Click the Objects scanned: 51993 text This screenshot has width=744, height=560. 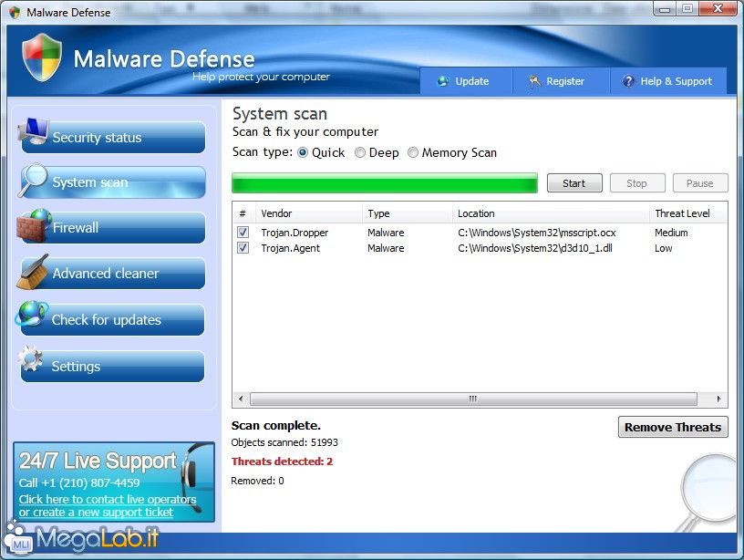click(x=284, y=442)
